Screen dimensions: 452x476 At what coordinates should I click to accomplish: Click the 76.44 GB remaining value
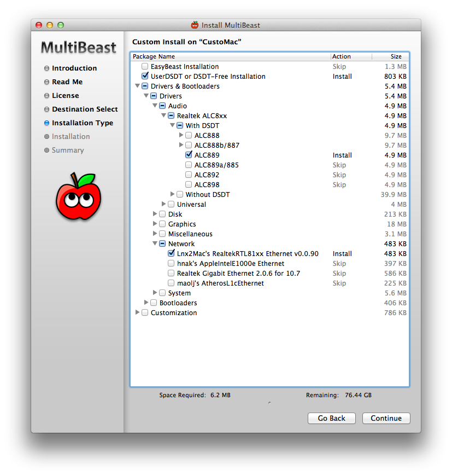[x=358, y=395]
